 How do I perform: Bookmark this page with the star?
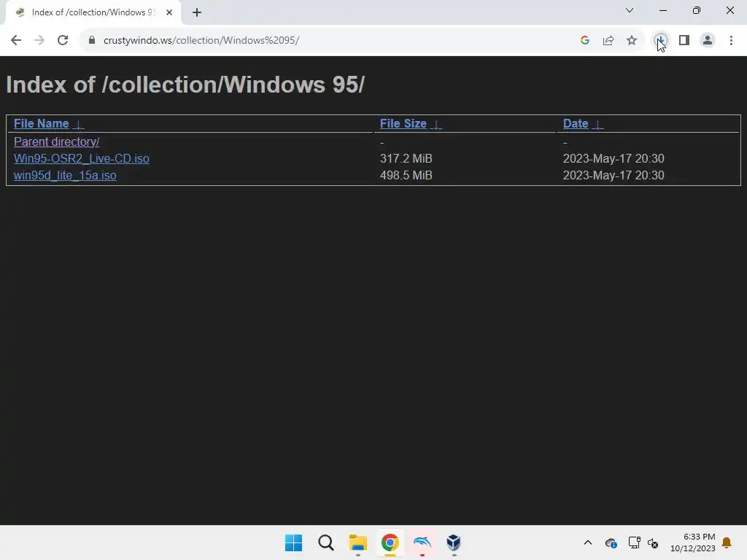pyautogui.click(x=632, y=41)
